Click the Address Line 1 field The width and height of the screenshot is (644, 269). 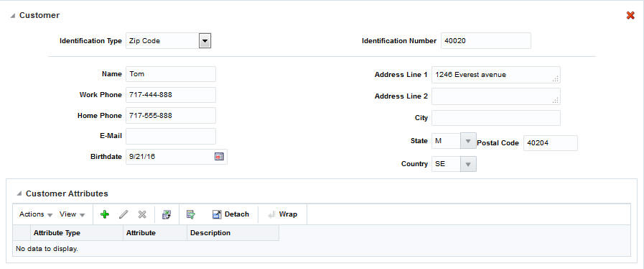click(495, 75)
